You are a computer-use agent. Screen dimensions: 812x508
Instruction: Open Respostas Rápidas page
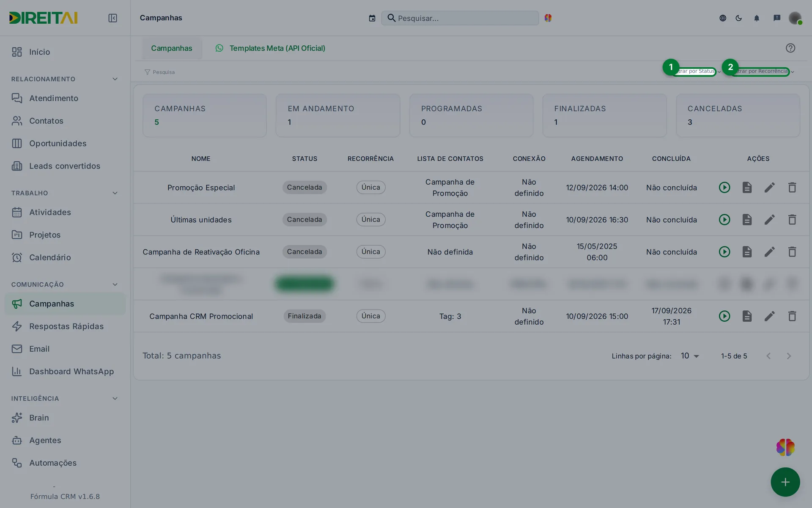65,326
